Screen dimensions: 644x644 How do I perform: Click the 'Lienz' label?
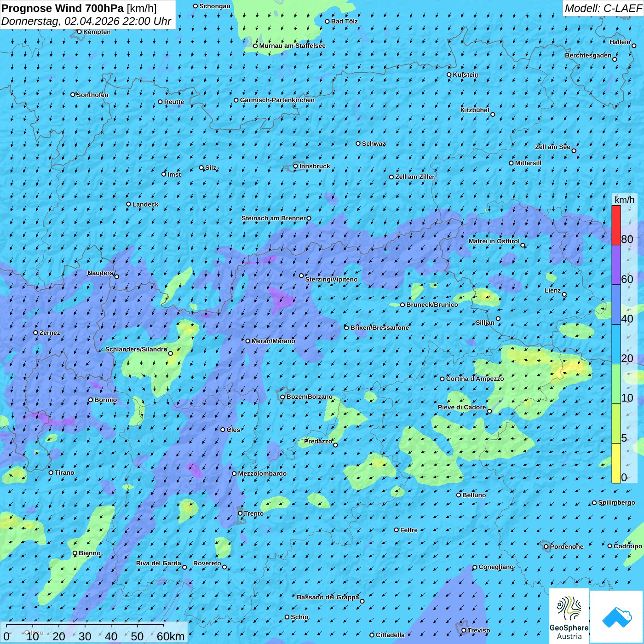click(552, 290)
